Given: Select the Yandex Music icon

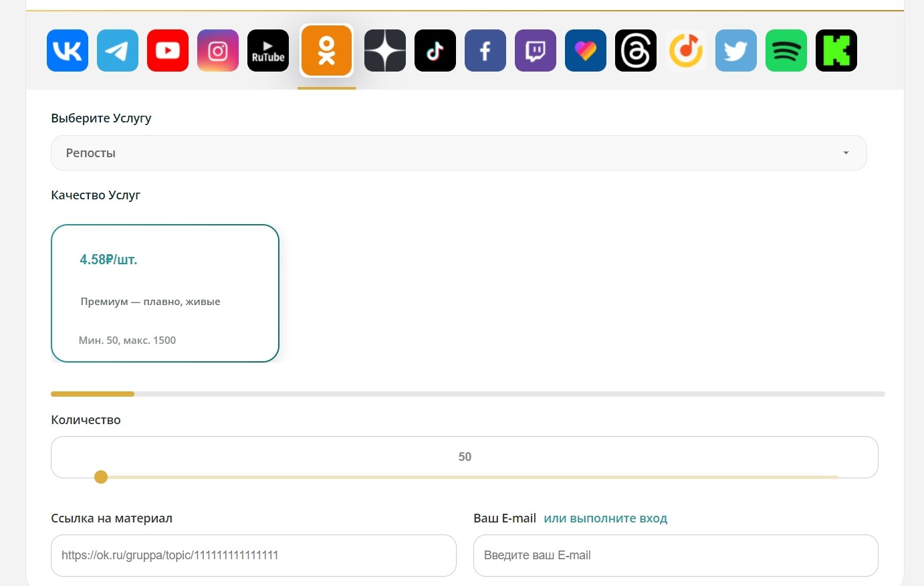Looking at the screenshot, I should pyautogui.click(x=686, y=50).
